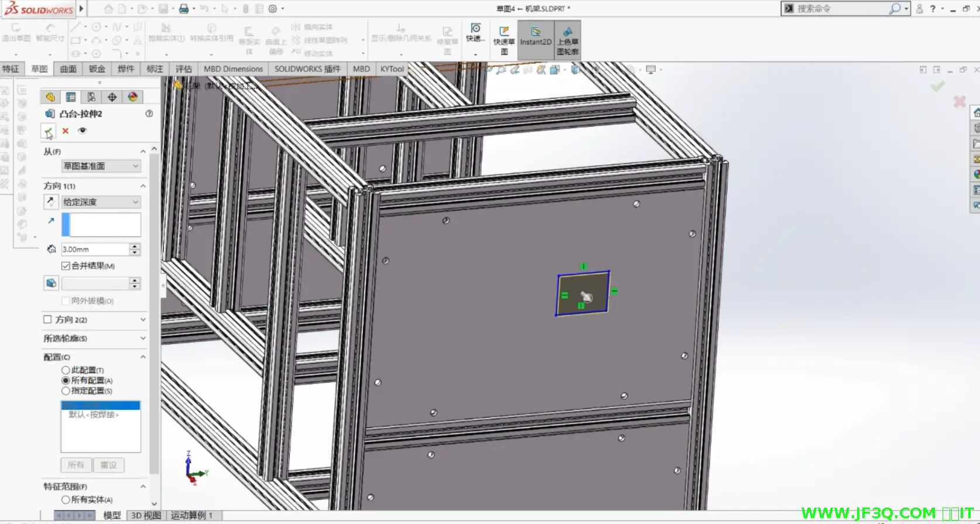The height and width of the screenshot is (524, 980).
Task: Switch to the 3D 视图 bottom tab
Action: tap(146, 515)
